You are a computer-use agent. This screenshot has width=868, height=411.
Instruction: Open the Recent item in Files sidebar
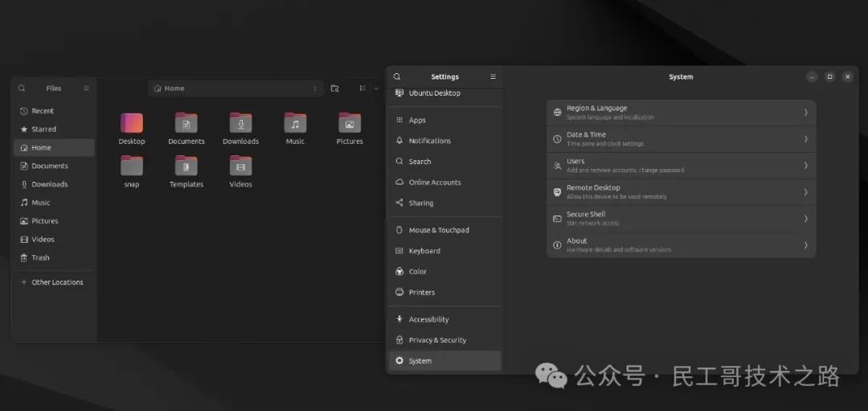tap(54, 111)
